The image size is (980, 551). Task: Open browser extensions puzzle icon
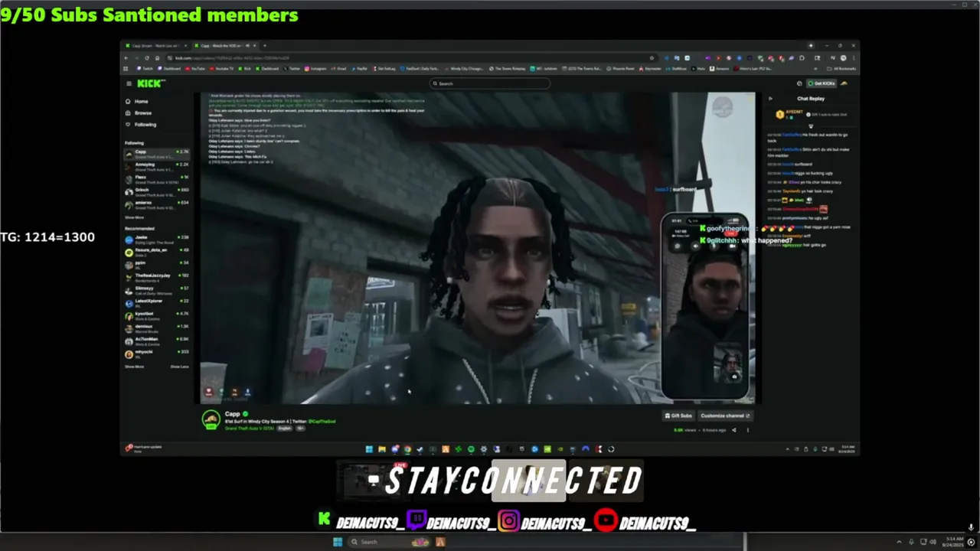[x=802, y=58]
